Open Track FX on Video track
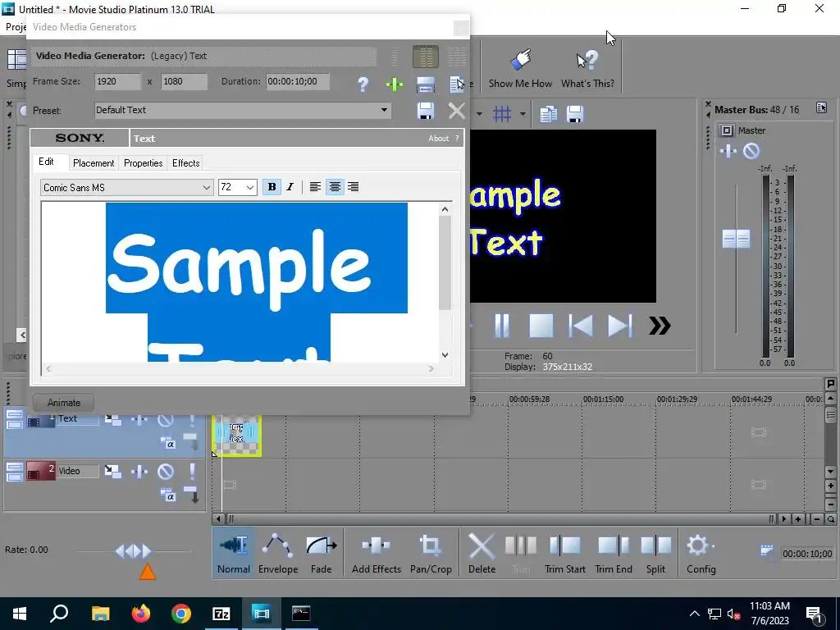840x630 pixels. (x=139, y=472)
